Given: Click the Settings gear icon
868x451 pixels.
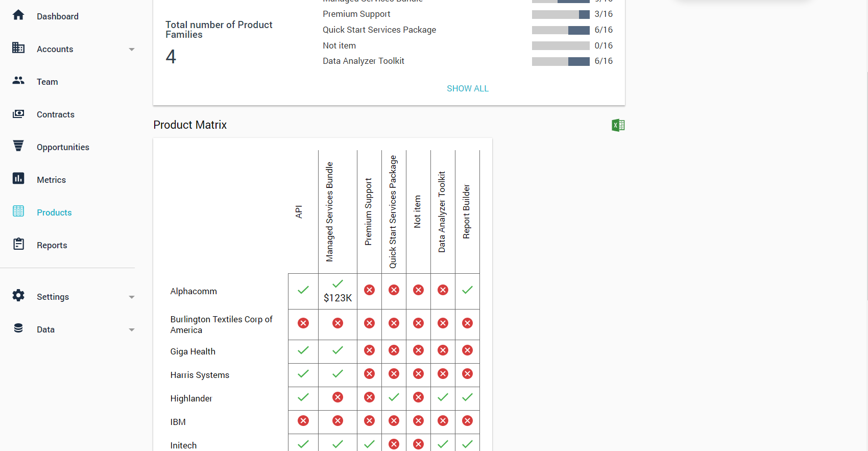Looking at the screenshot, I should coord(18,296).
